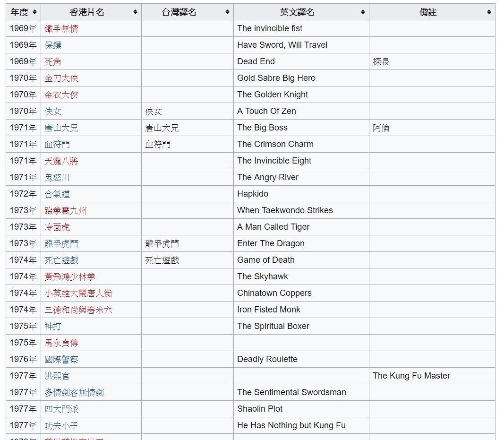Click sort arrows in 台灣譯名 header
The width and height of the screenshot is (504, 440).
click(x=227, y=12)
